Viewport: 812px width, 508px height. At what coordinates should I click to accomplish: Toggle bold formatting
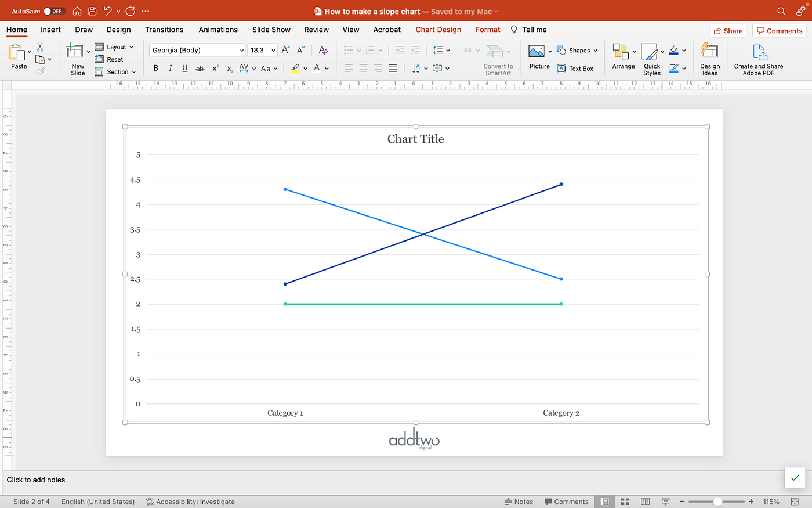(155, 68)
